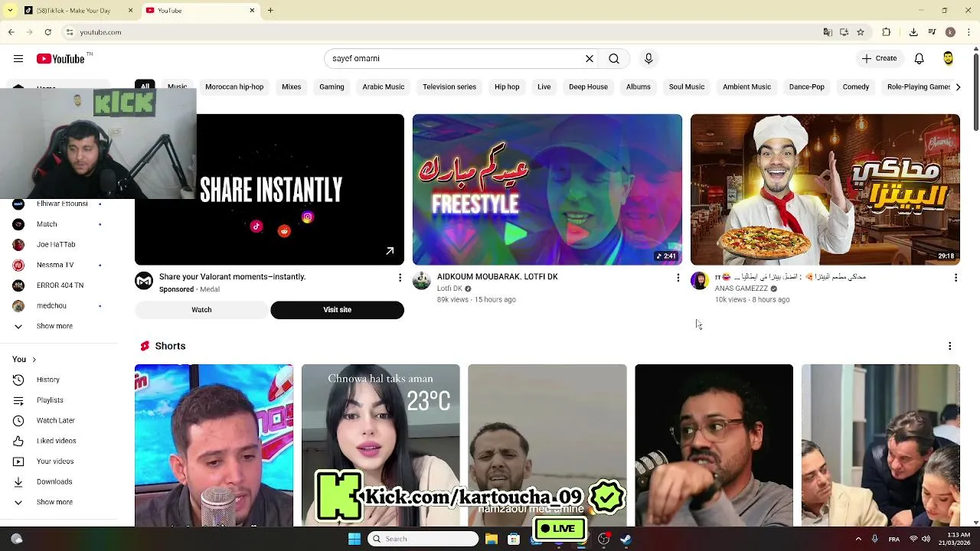Open Lotfi DK channel avatar

(x=422, y=281)
